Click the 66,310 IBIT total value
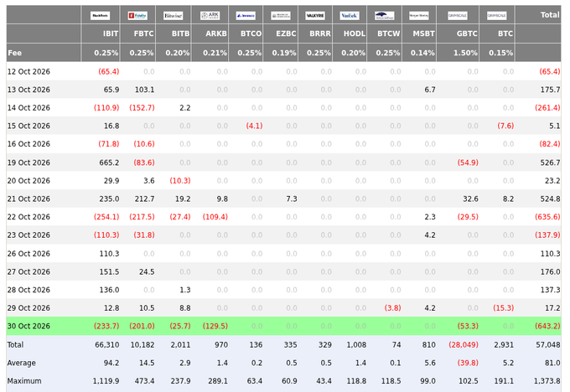 pos(107,345)
